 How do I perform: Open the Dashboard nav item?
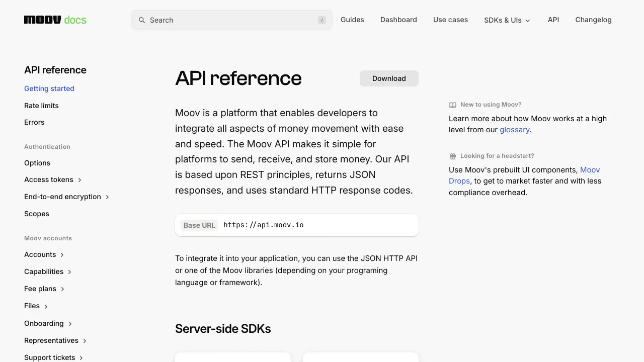398,20
